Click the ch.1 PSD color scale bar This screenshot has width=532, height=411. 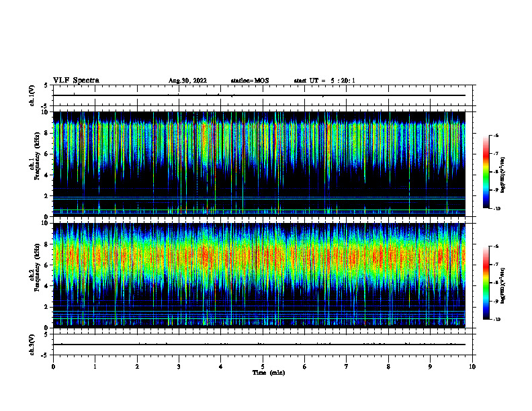click(486, 172)
